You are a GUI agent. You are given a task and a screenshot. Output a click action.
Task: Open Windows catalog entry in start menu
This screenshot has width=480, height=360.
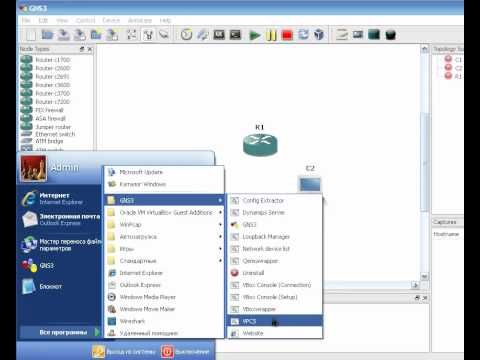tap(164, 184)
